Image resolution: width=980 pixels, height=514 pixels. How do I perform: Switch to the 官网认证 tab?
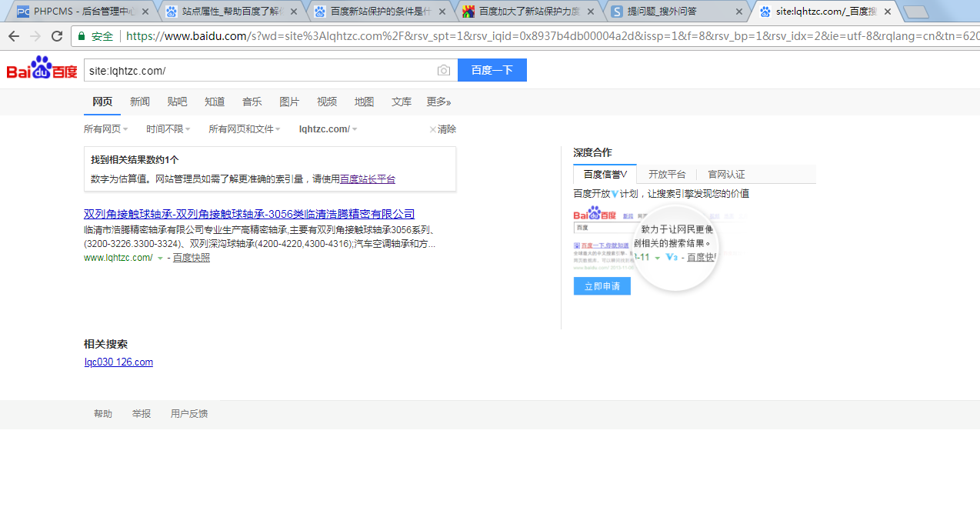pos(726,175)
